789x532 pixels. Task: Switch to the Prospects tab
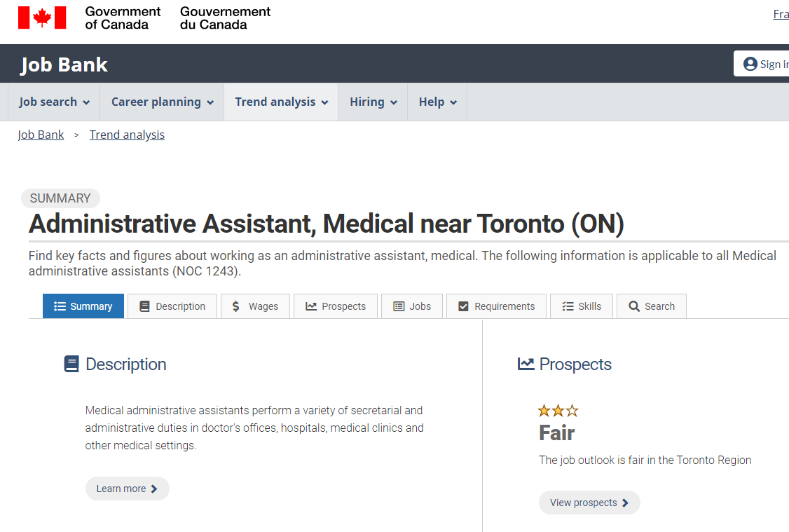(336, 306)
